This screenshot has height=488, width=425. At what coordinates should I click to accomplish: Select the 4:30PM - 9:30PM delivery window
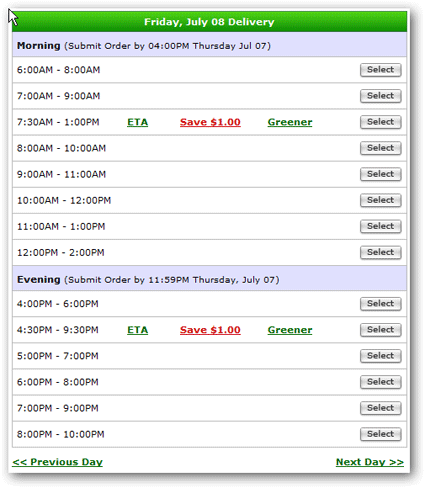(380, 330)
